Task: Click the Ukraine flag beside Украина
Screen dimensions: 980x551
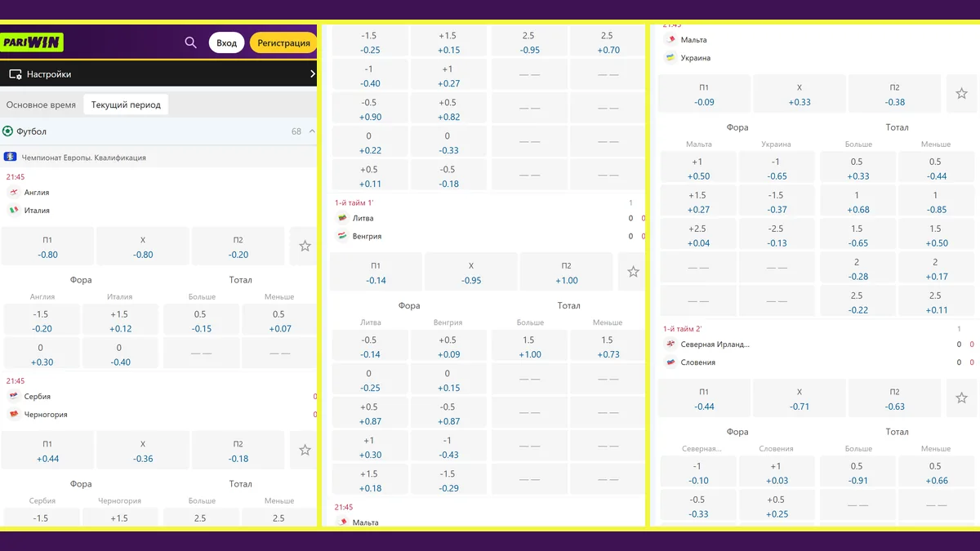Action: point(671,58)
